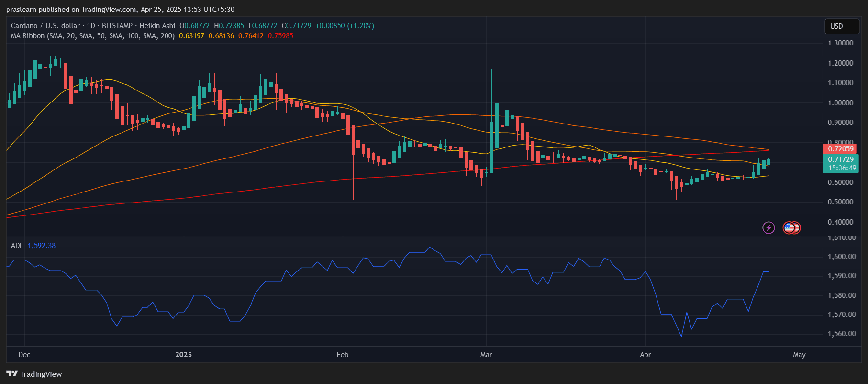Image resolution: width=868 pixels, height=384 pixels.
Task: Click the 1,570.00 ADL axis label
Action: (842, 315)
